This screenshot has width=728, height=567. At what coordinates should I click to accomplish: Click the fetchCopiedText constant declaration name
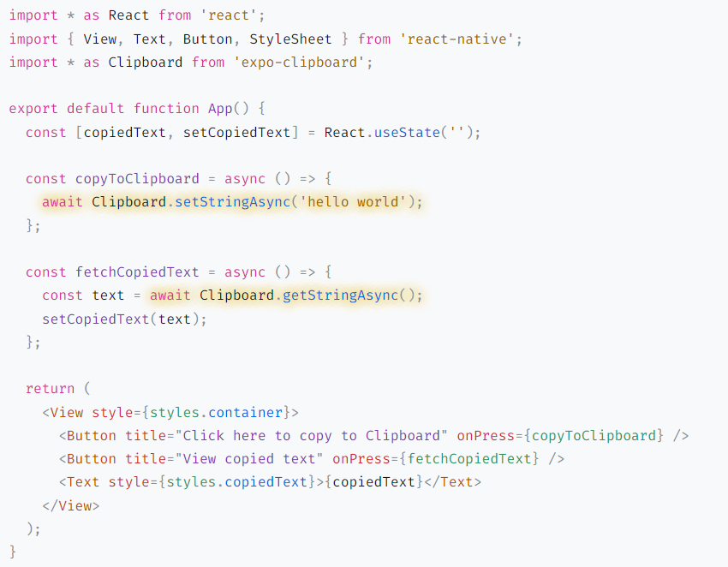pyautogui.click(x=137, y=272)
